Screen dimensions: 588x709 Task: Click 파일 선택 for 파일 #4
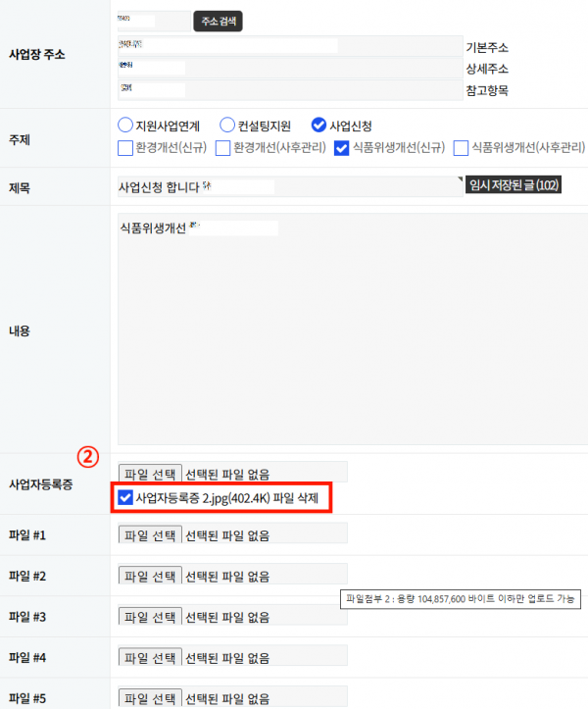click(149, 657)
